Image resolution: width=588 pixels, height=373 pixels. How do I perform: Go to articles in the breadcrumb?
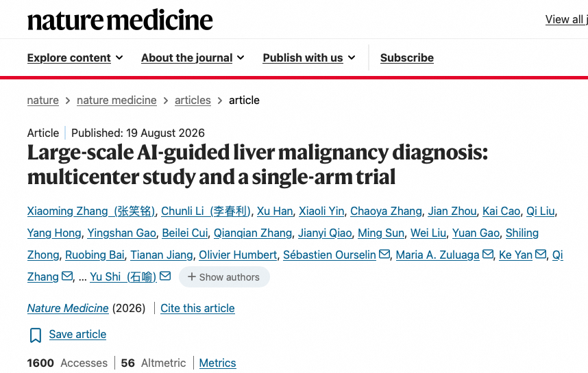[193, 100]
